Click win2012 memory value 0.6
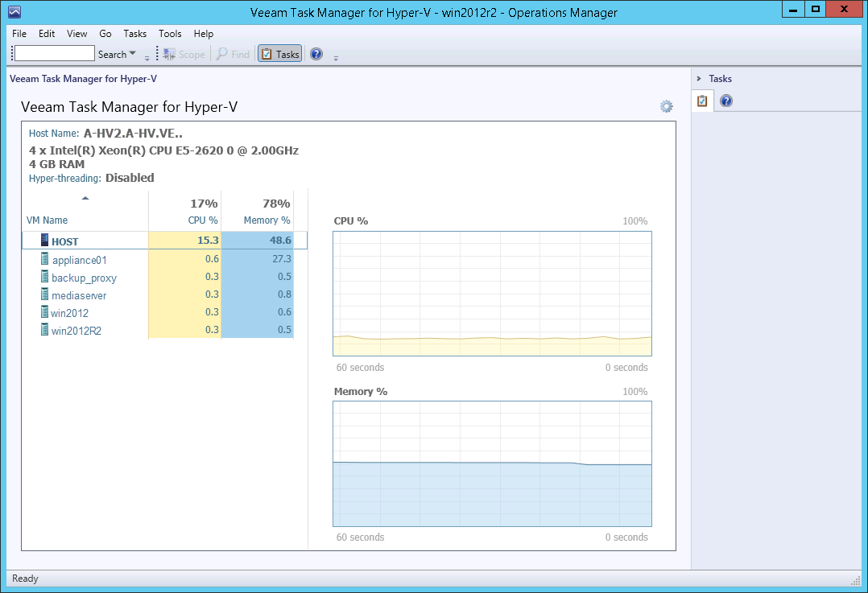The height and width of the screenshot is (593, 868). (284, 311)
